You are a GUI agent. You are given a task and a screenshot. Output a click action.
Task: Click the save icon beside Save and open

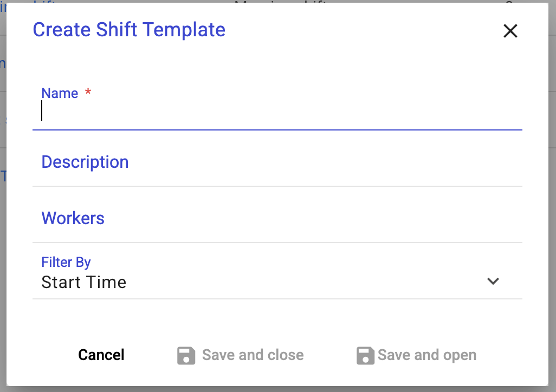tap(365, 356)
